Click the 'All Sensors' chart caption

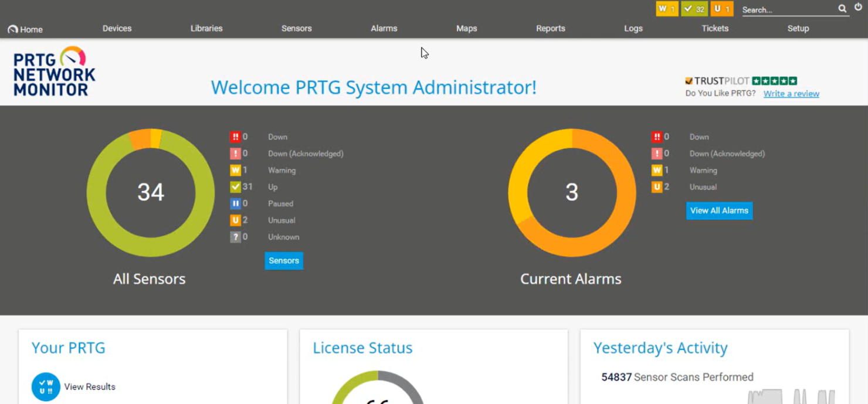(x=149, y=279)
